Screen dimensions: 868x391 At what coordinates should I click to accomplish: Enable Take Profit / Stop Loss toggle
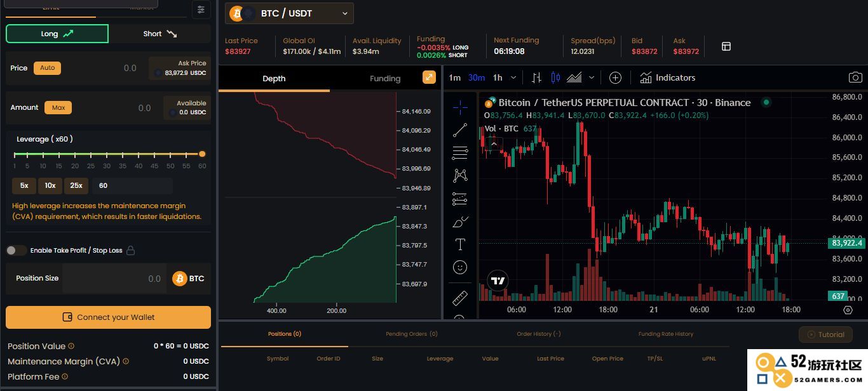coord(16,250)
